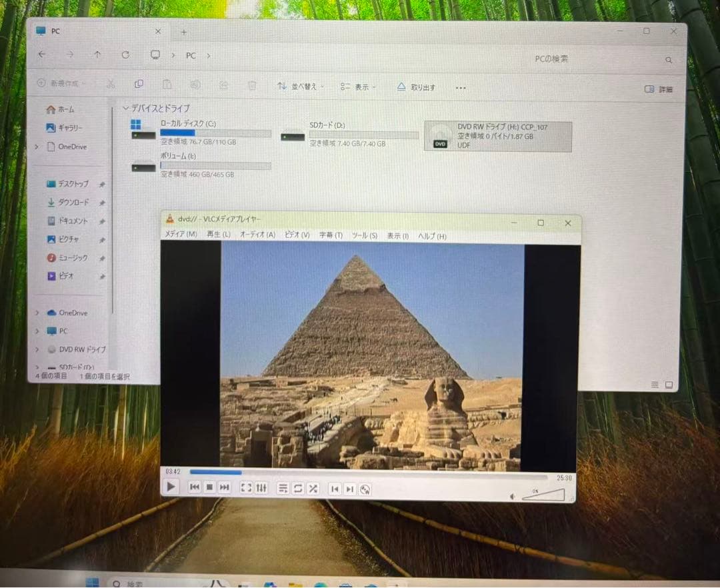Enable random playback in VLC
The image size is (720, 588).
[312, 488]
